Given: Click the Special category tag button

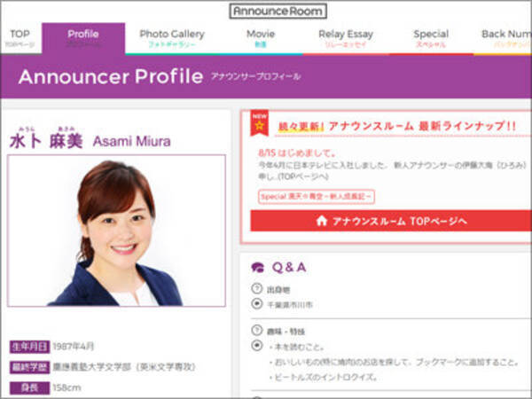Looking at the screenshot, I should 317,197.
